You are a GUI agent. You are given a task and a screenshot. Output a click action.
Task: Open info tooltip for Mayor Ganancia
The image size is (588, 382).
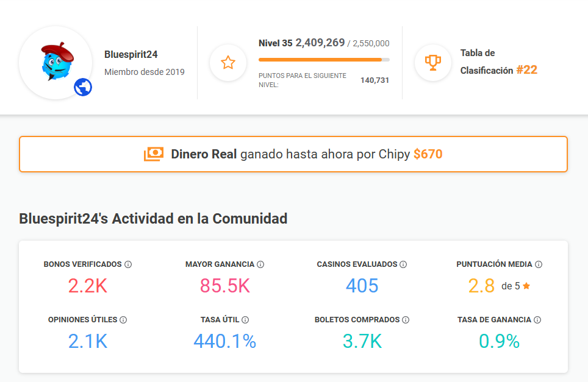click(x=262, y=264)
